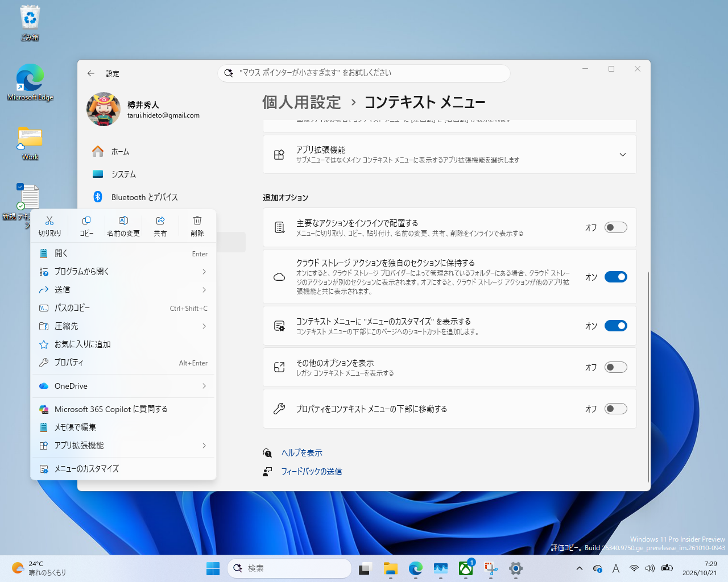Expand アプリ拡張機能 context menu submenu
This screenshot has width=728, height=582.
point(123,446)
